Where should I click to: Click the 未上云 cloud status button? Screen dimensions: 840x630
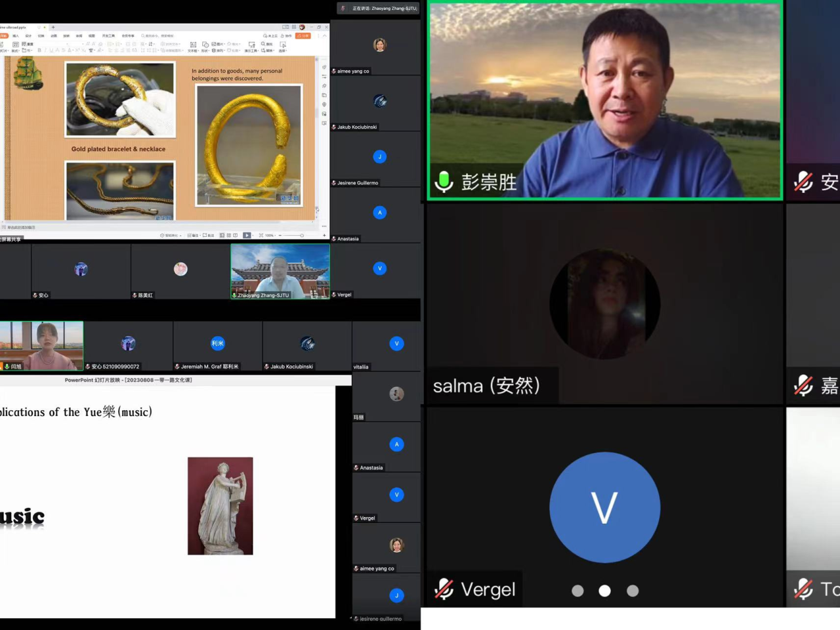(270, 35)
